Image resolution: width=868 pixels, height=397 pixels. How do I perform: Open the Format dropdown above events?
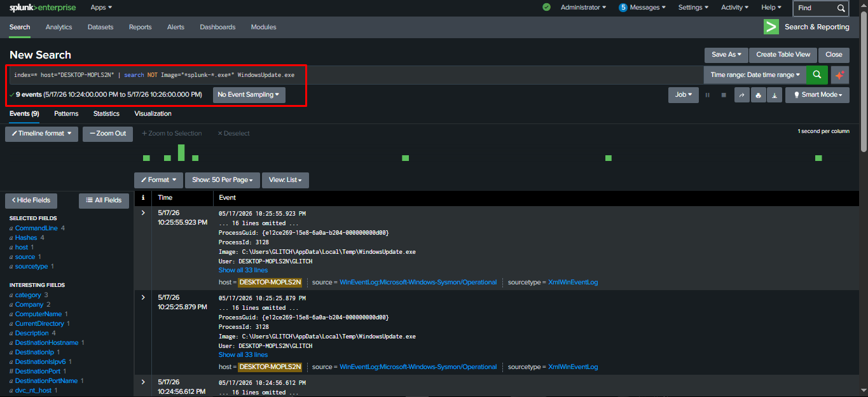pyautogui.click(x=159, y=180)
